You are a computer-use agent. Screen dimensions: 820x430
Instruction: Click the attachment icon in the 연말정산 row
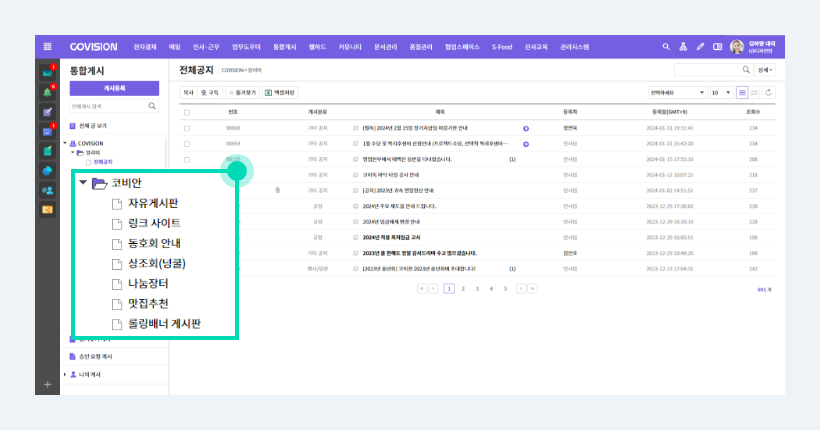click(278, 190)
